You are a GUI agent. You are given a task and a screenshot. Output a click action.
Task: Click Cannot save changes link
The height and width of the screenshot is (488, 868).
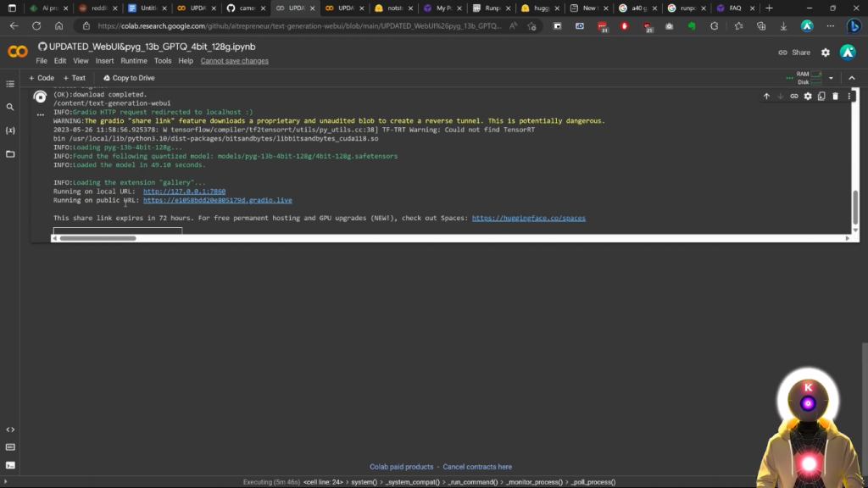point(234,61)
